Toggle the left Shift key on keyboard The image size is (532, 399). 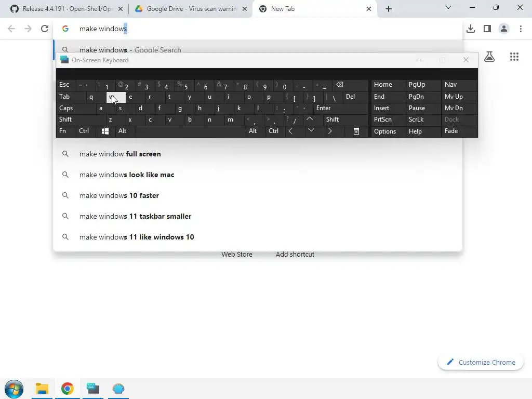[x=81, y=119]
